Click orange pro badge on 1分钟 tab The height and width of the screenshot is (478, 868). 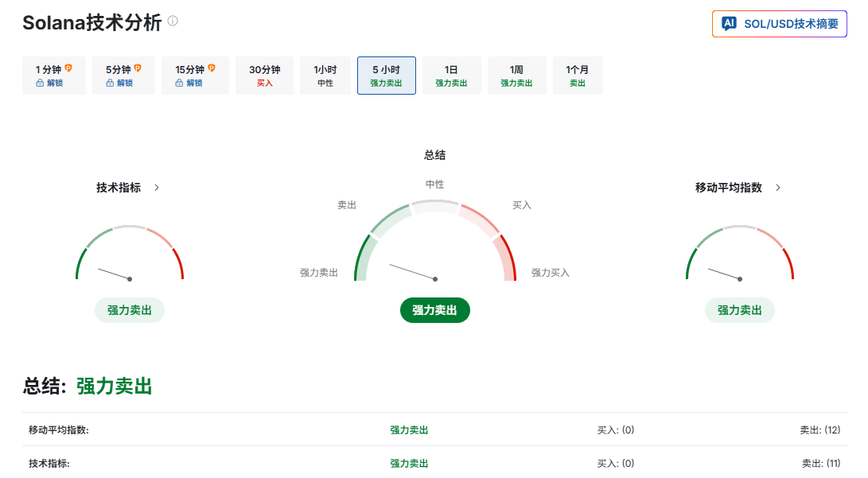click(x=68, y=68)
